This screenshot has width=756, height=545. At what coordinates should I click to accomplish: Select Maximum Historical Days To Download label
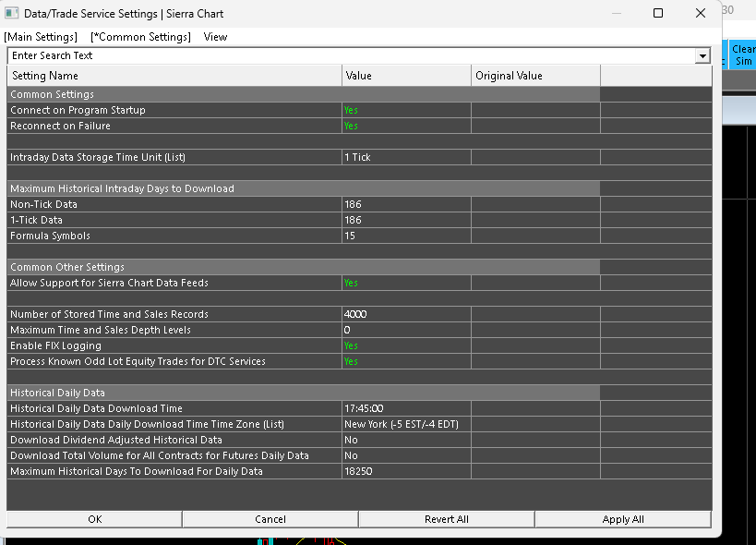(136, 471)
